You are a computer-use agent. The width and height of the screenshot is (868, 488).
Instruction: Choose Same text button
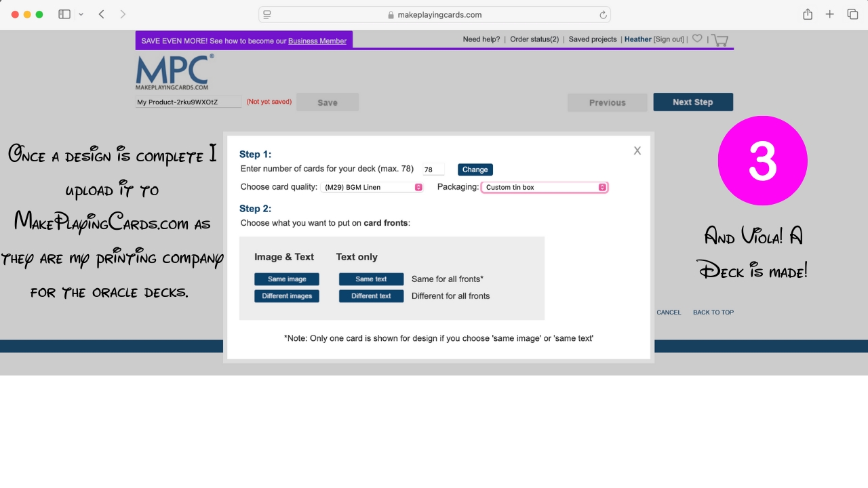click(372, 279)
